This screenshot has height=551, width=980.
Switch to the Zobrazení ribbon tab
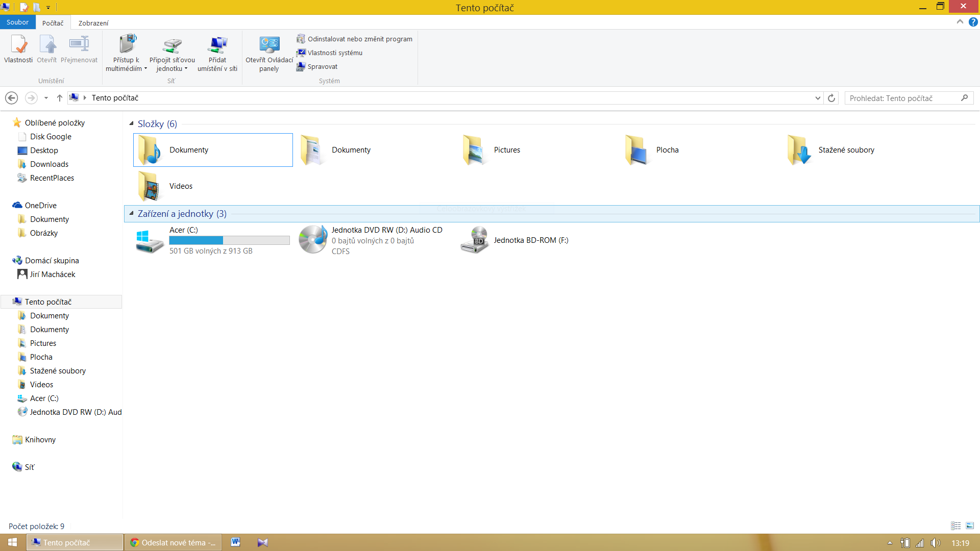93,23
